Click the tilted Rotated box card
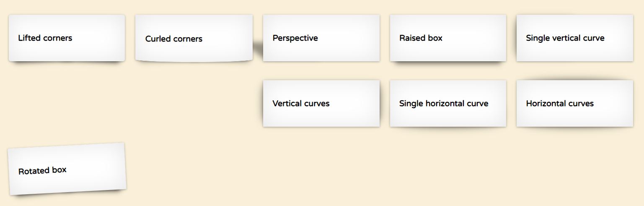Screen dimensions: 644x206 click(x=67, y=169)
